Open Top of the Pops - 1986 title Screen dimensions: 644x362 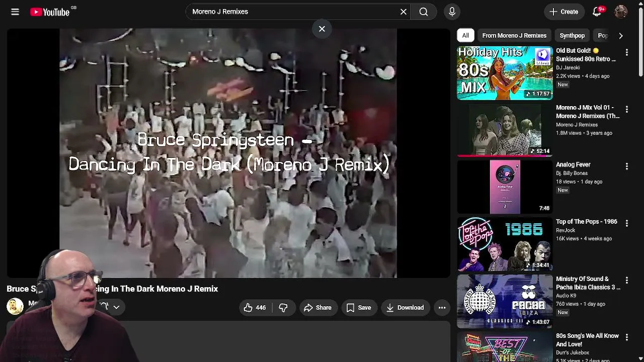tap(587, 222)
